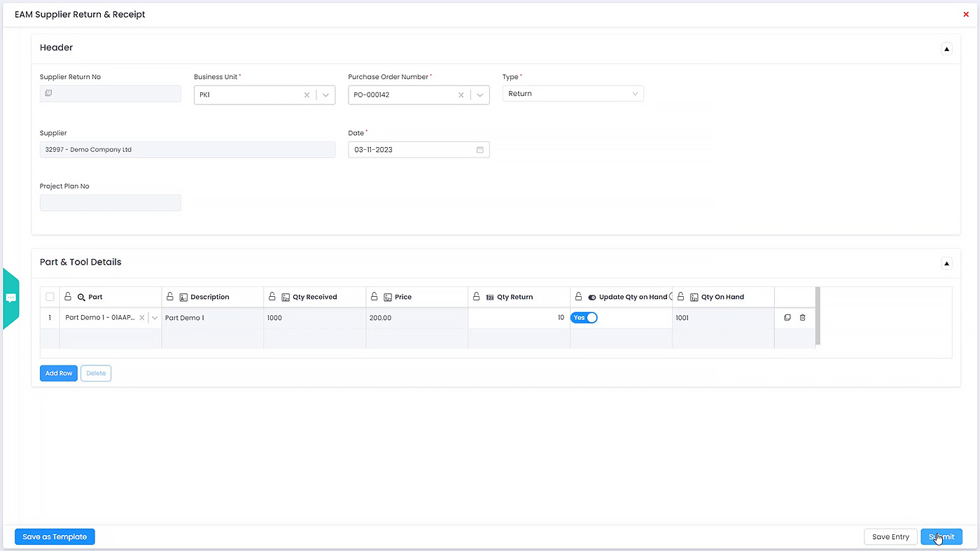980x551 pixels.
Task: Clear the Business Unit PK1 selection
Action: coord(307,95)
